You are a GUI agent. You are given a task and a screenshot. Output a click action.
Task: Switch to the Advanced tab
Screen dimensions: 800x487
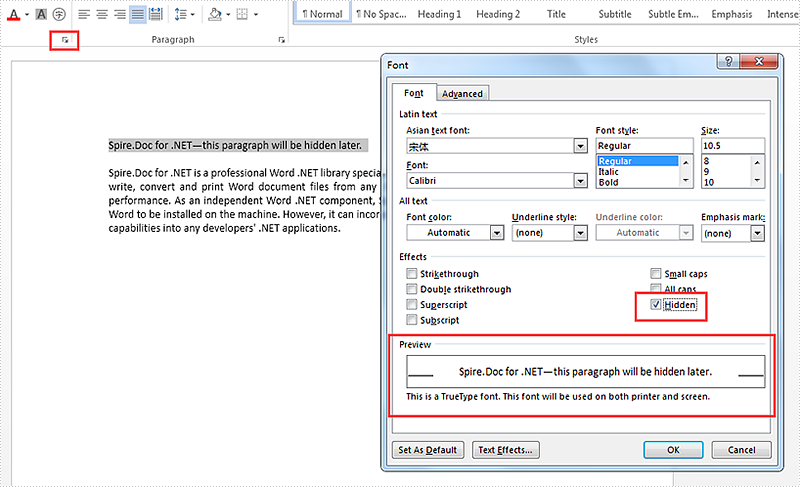462,94
